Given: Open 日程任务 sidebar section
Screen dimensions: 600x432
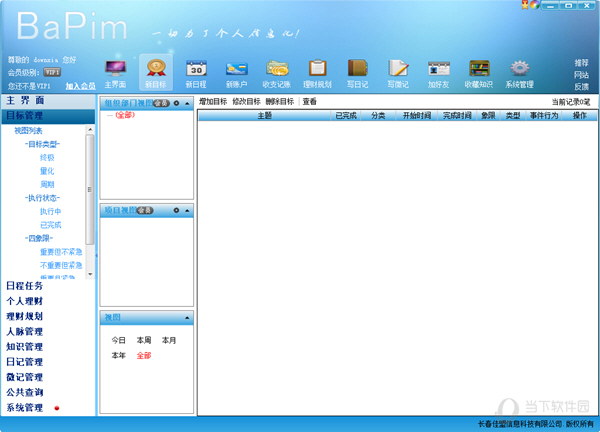Looking at the screenshot, I should coord(24,286).
